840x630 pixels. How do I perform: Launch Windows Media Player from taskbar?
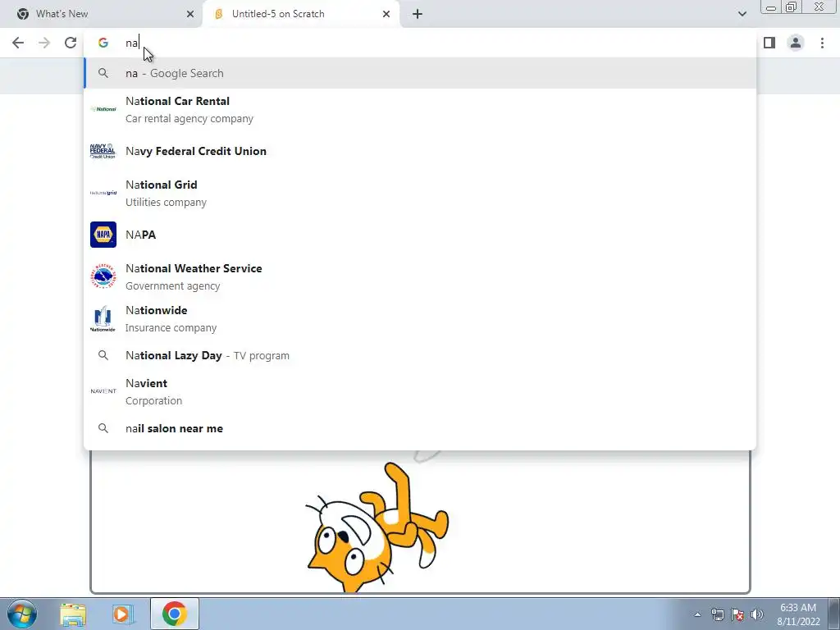click(x=122, y=614)
